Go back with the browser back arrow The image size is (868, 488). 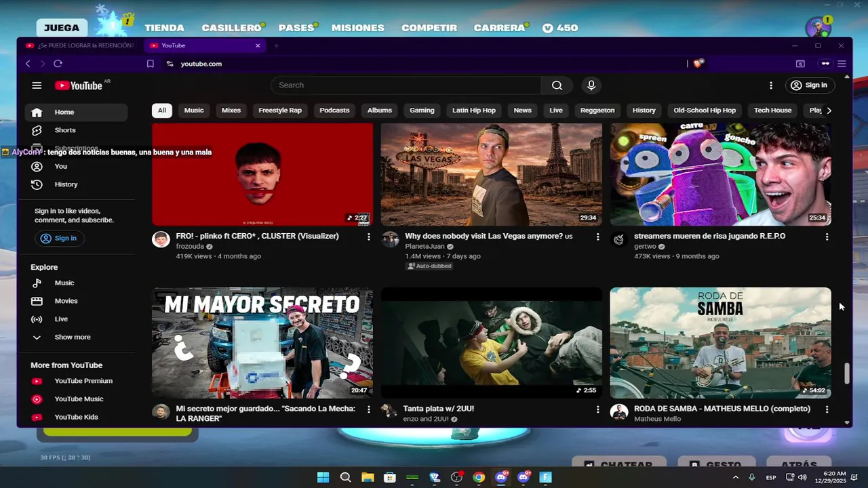pos(28,64)
